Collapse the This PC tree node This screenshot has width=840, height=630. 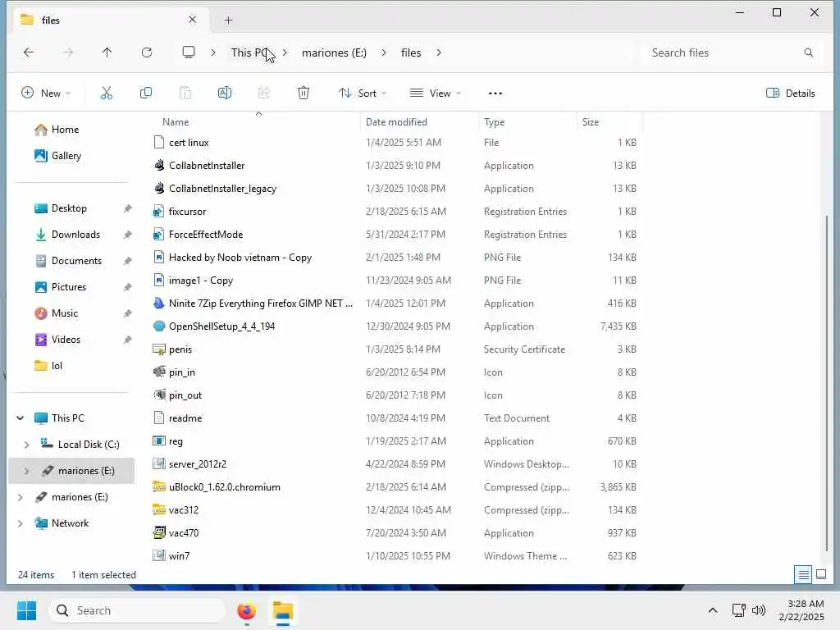click(21, 418)
